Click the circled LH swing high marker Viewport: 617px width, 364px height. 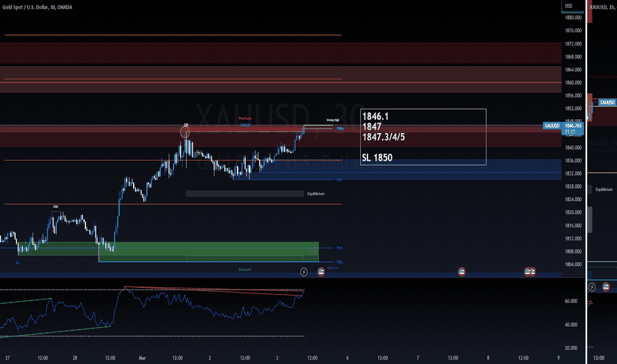pos(185,132)
